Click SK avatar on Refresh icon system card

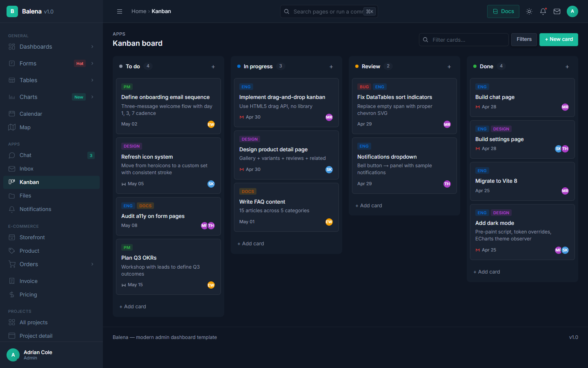coord(211,184)
